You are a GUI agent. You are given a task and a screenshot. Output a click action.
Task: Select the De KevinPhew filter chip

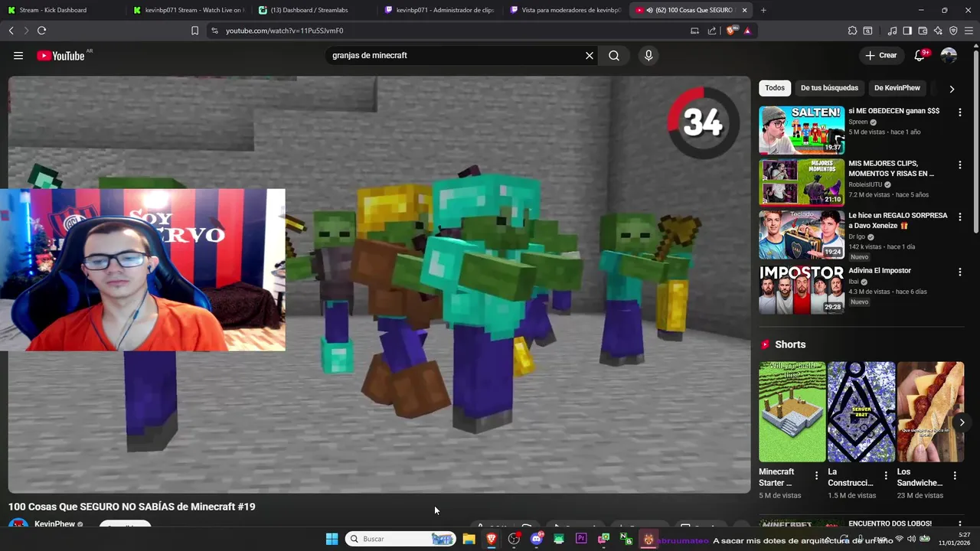point(897,88)
